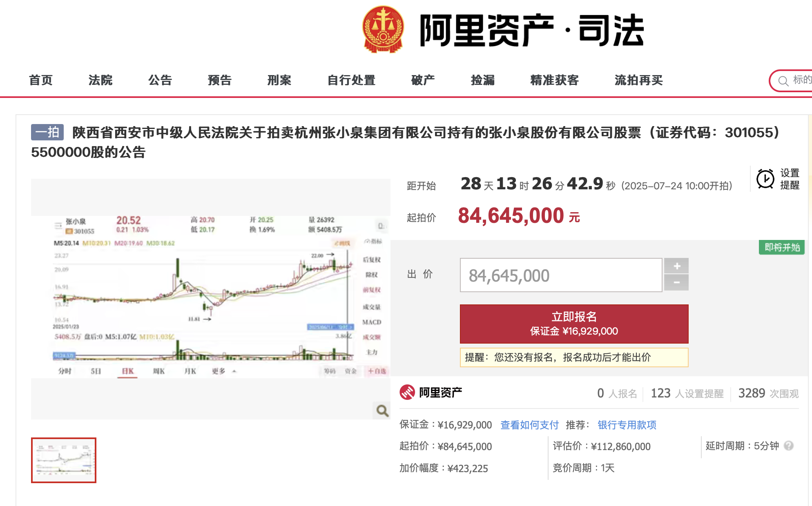This screenshot has width=812, height=506.
Task: Switch to the 周K weekly chart tab
Action: coord(158,371)
